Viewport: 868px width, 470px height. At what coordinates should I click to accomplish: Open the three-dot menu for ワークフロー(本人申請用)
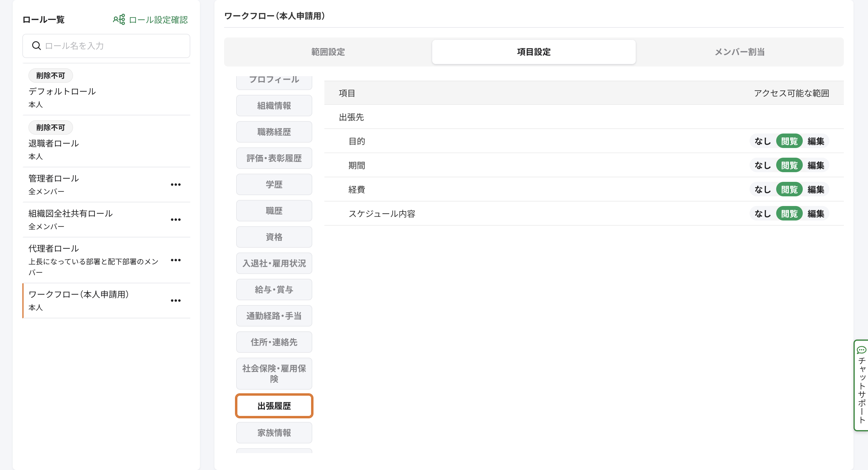[x=175, y=301]
